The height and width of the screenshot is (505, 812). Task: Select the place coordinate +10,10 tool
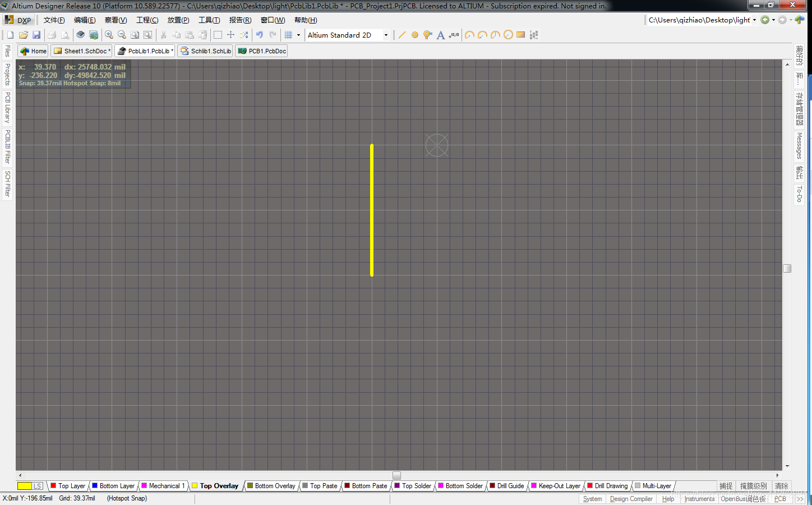[454, 35]
